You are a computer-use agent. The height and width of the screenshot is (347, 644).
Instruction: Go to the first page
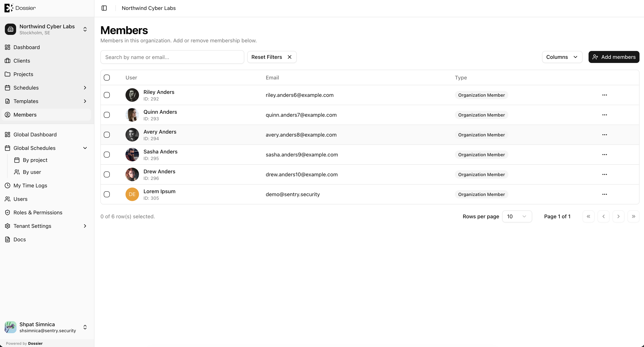(x=588, y=216)
